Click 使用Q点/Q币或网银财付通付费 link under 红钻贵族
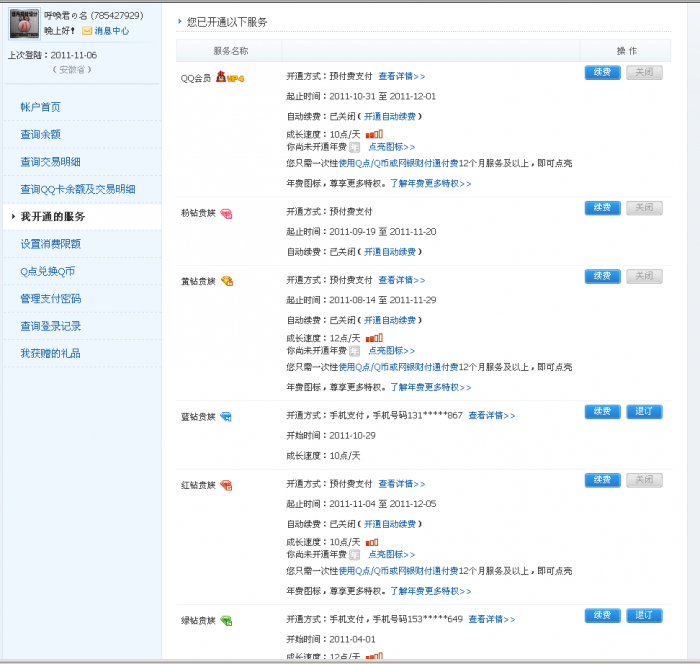Image resolution: width=700 pixels, height=664 pixels. (x=398, y=571)
